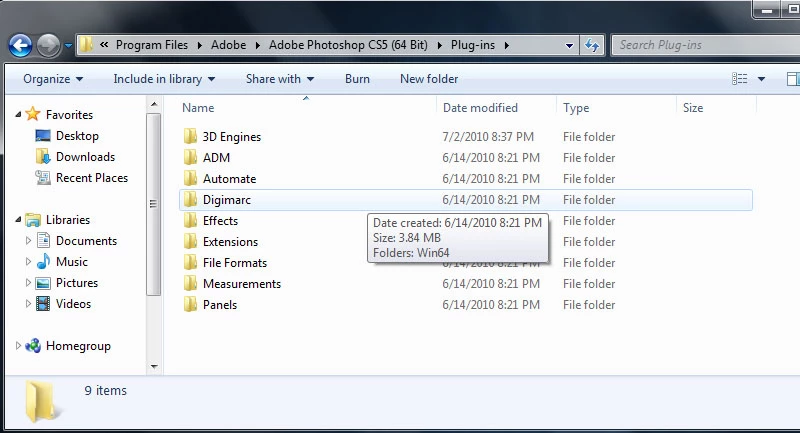Viewport: 800px width, 433px height.
Task: Select the Digimarc folder icon
Action: click(190, 199)
